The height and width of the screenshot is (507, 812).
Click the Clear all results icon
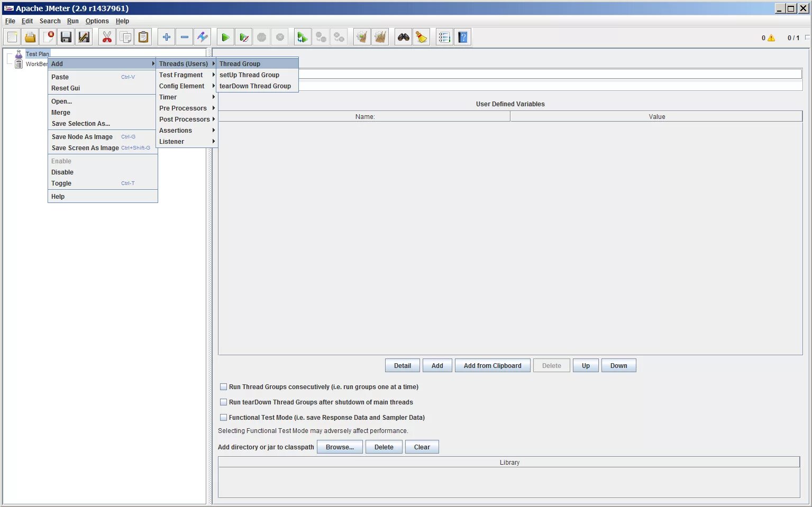click(x=380, y=37)
